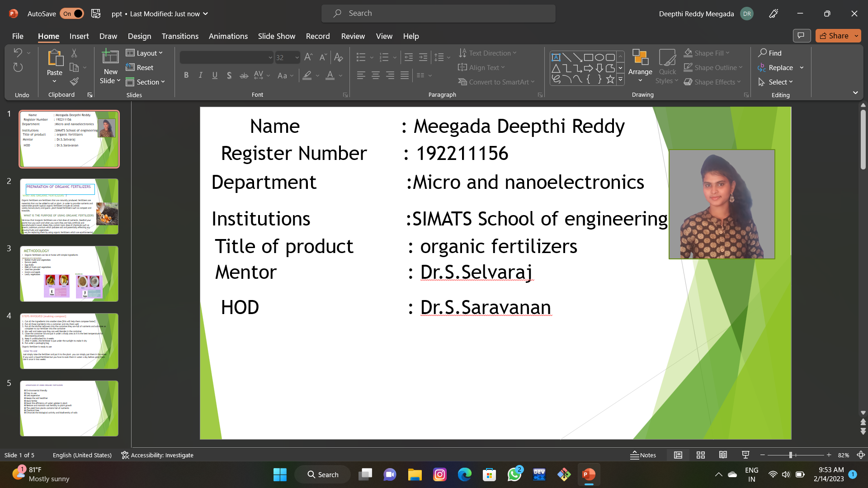Select the Convert to SmartArt option
The image size is (868, 488).
pos(496,82)
